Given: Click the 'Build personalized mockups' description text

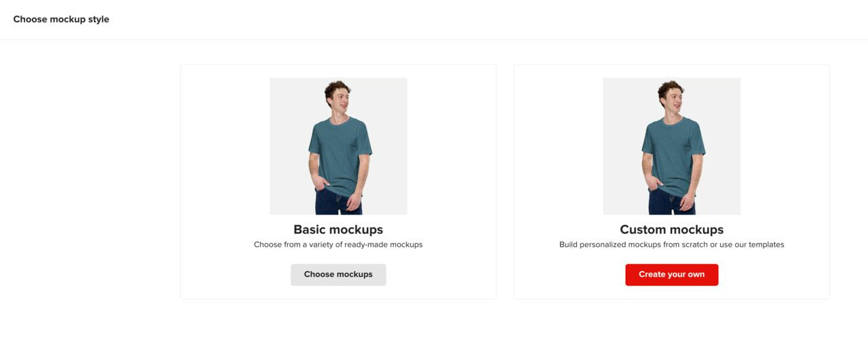Looking at the screenshot, I should click(671, 245).
